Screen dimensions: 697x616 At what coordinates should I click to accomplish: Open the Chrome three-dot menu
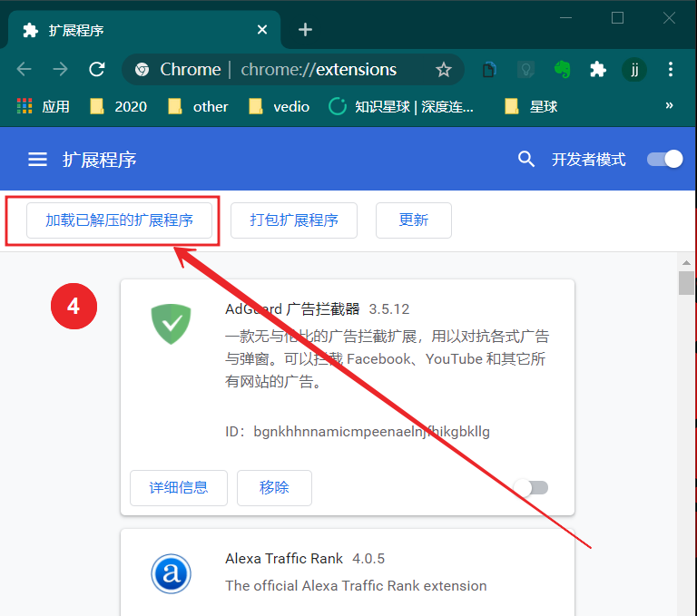click(671, 70)
